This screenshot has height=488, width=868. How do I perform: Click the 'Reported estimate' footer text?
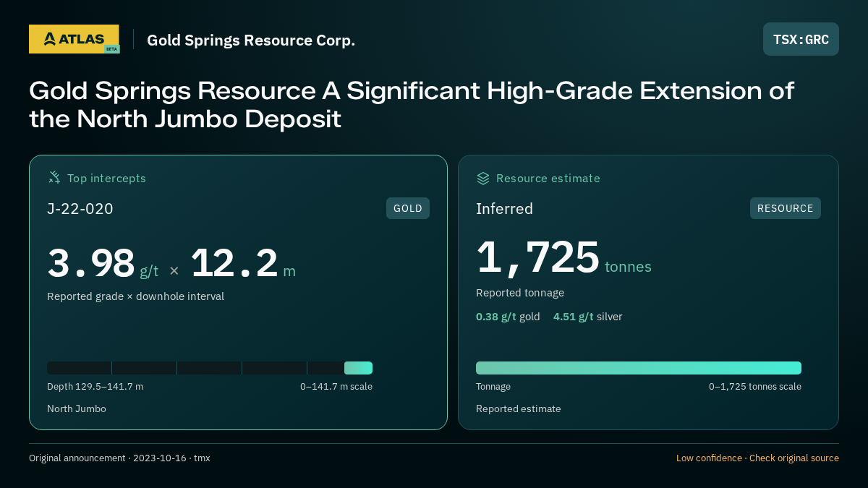(519, 408)
